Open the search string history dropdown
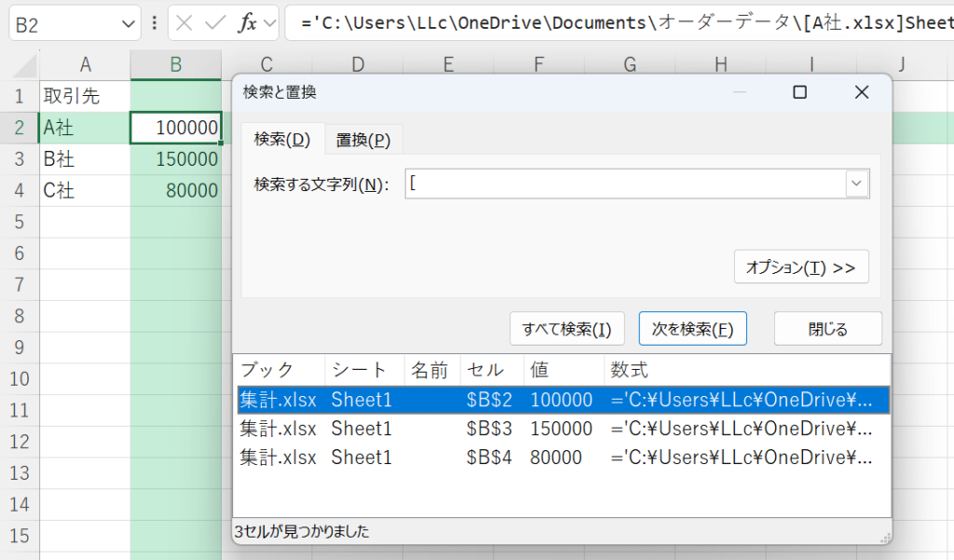The height and width of the screenshot is (560, 954). coord(856,184)
